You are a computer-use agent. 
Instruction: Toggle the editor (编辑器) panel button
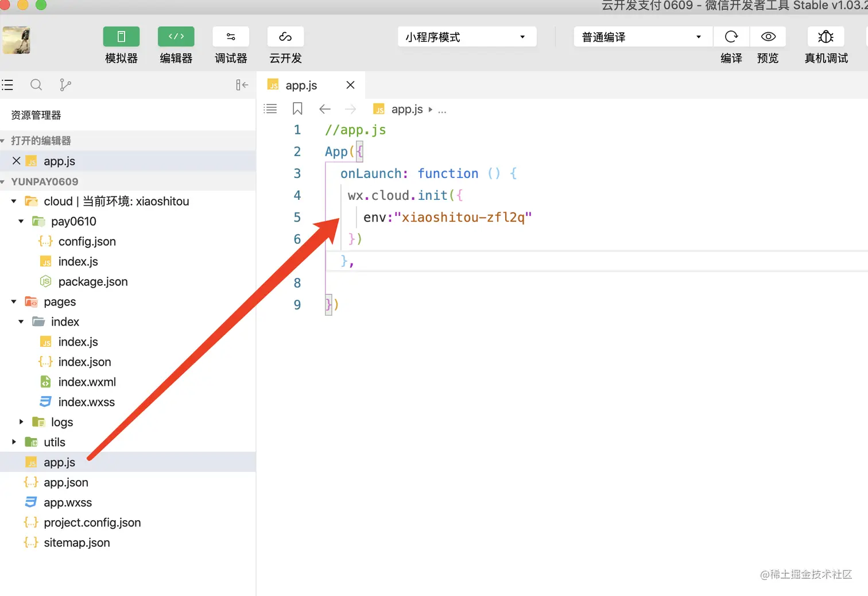(176, 37)
